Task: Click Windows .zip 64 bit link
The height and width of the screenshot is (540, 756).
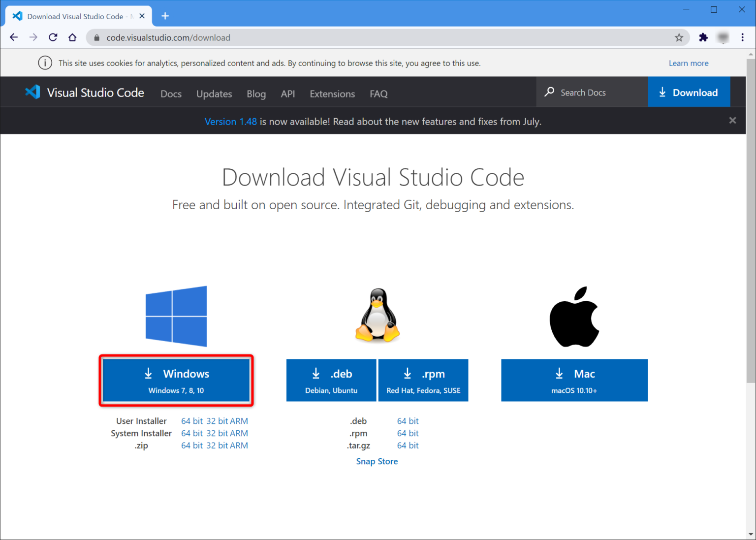Action: (x=192, y=445)
